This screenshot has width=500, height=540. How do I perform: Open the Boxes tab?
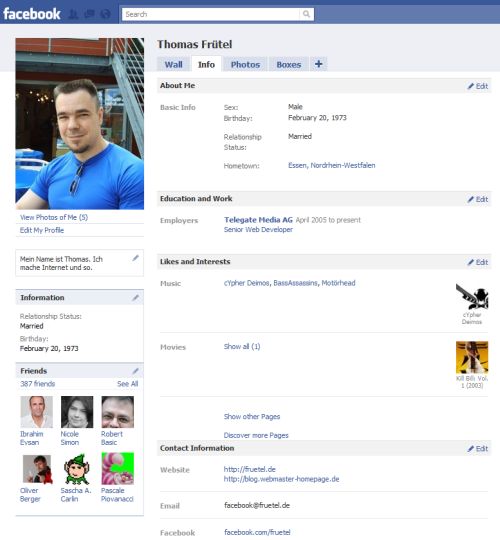point(289,64)
